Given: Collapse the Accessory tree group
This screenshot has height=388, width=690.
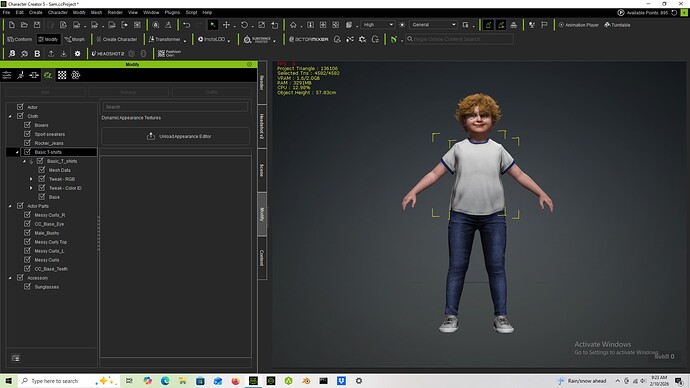Looking at the screenshot, I should 10,278.
